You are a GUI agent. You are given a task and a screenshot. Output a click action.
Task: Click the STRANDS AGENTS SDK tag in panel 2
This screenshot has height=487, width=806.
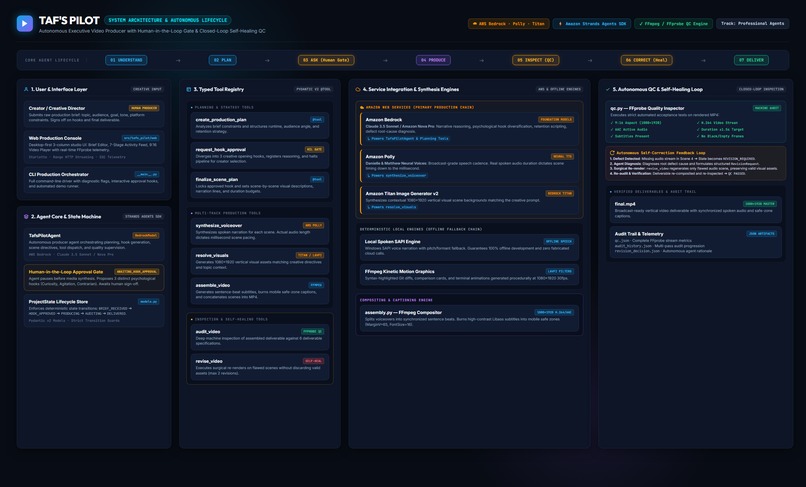click(x=143, y=217)
